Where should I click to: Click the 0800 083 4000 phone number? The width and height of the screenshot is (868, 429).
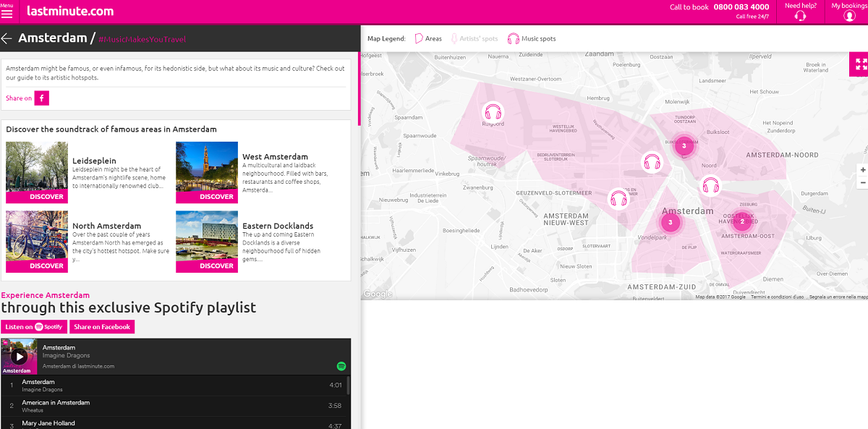point(741,7)
